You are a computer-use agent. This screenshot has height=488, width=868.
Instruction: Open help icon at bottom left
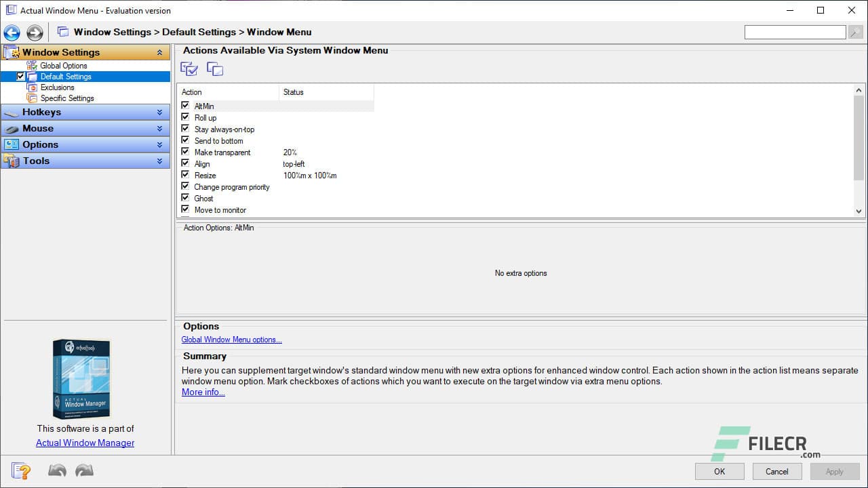[21, 471]
